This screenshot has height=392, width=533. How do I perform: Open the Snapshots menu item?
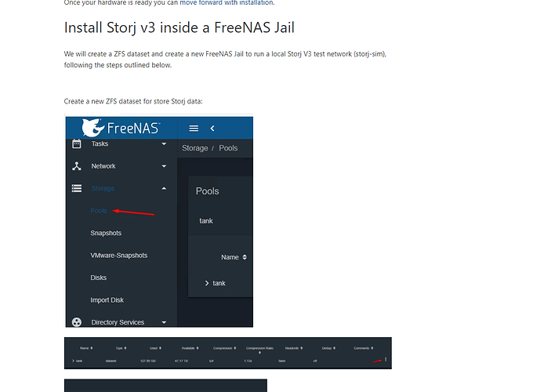click(106, 233)
